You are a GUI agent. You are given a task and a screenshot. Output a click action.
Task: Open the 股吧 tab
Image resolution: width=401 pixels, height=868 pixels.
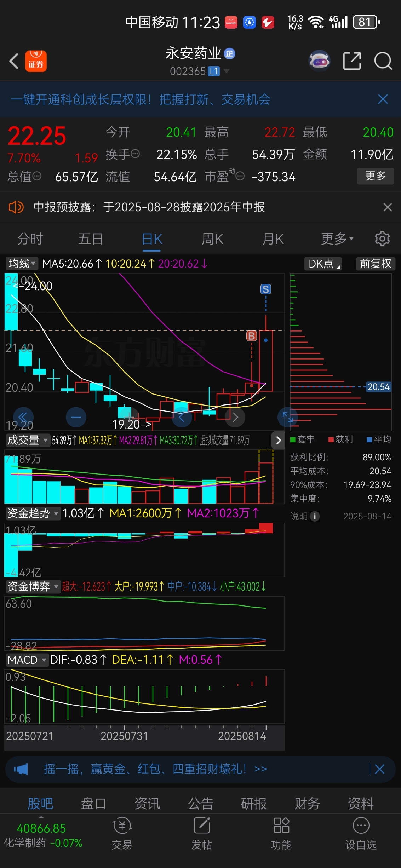point(40,804)
